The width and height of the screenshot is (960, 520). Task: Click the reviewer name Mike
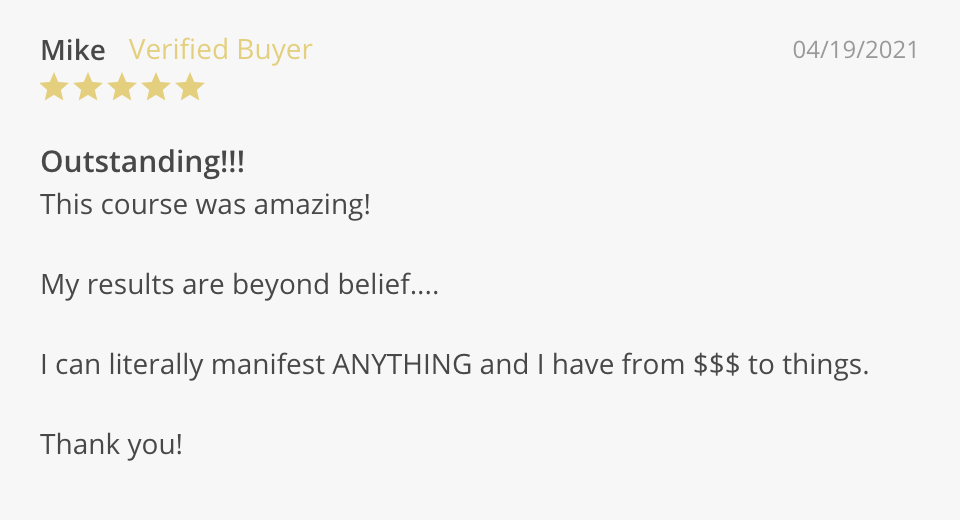tap(72, 49)
